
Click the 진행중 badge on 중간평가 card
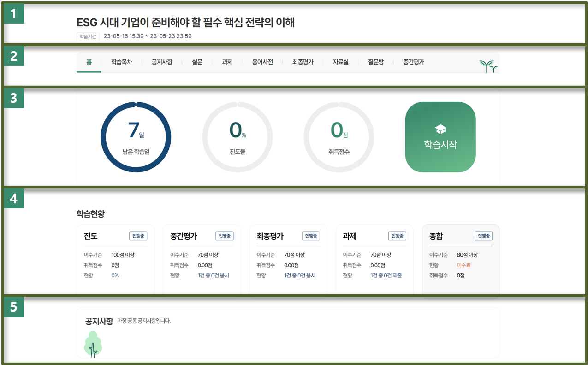225,236
